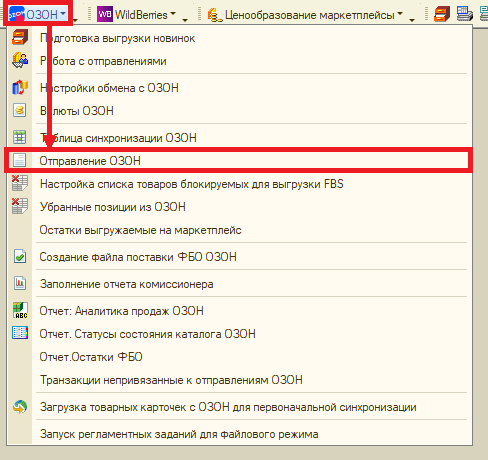Viewport: 488px width, 460px height.
Task: Open Работа с отправлениями
Action: 240,61
